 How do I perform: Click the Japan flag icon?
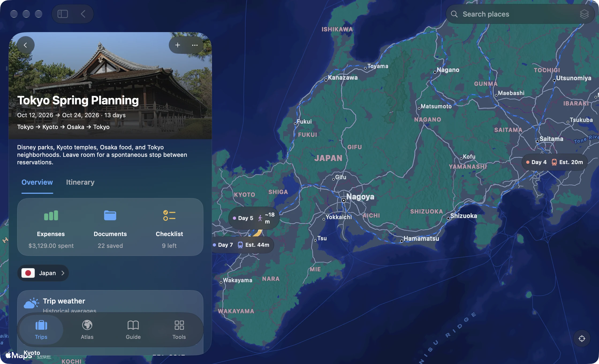point(28,273)
